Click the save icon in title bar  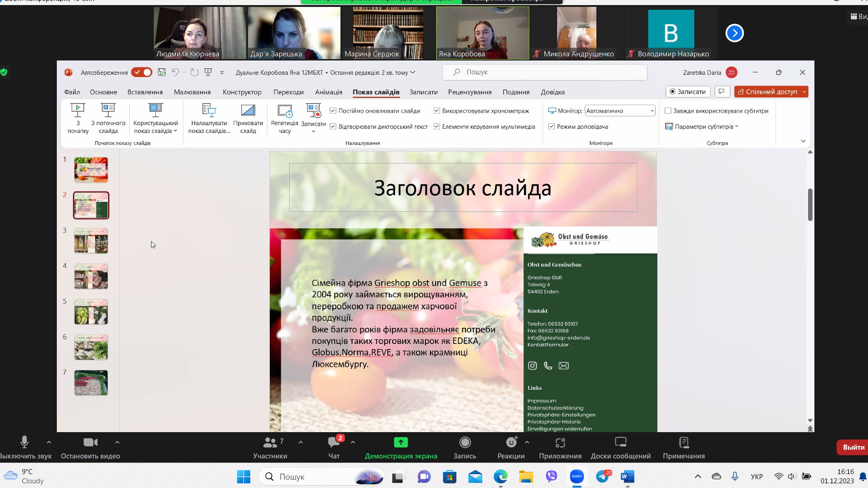(x=162, y=72)
